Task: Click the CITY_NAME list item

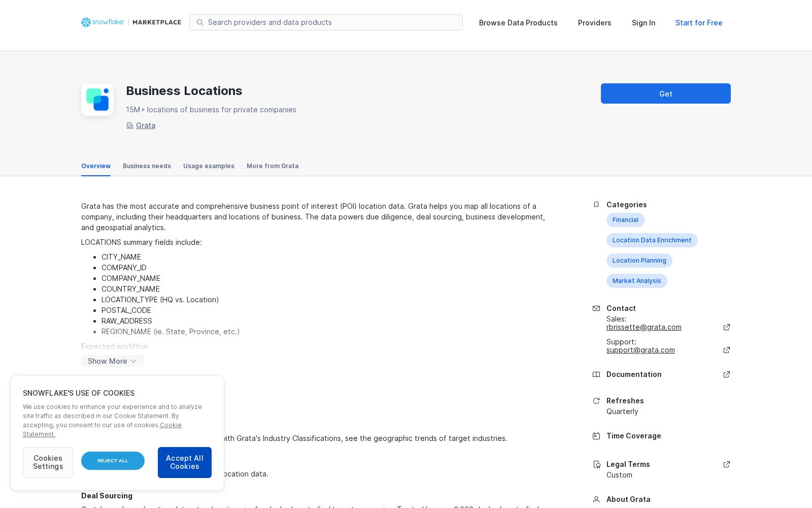Action: (x=121, y=257)
